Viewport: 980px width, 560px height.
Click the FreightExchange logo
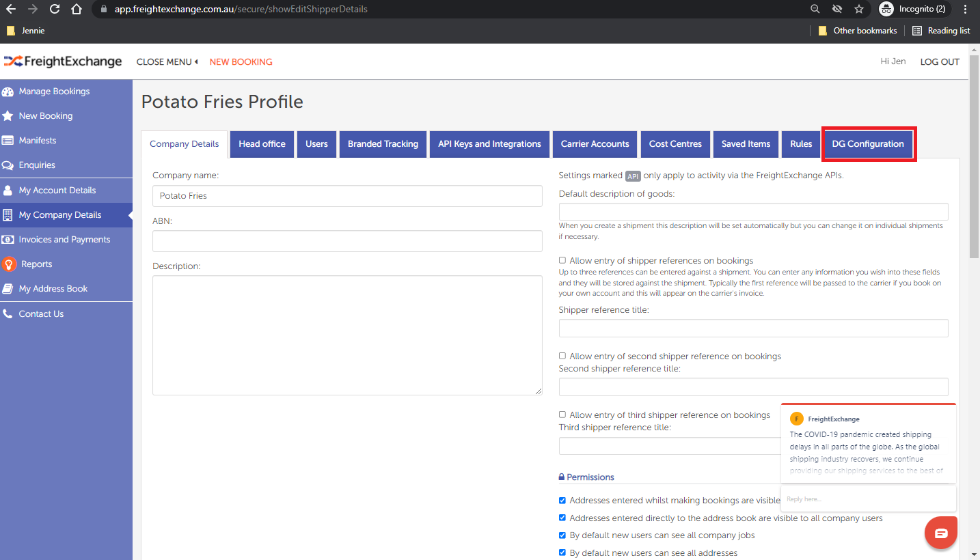tap(63, 61)
